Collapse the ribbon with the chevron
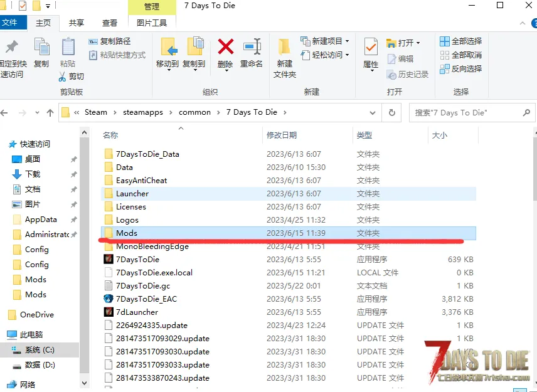The height and width of the screenshot is (392, 537). [523, 23]
